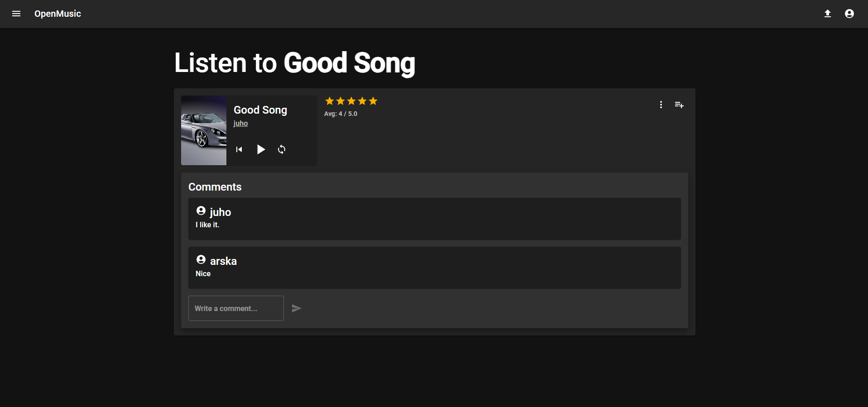Open artist juho's profile link
Screen dimensions: 868x407
coord(240,123)
